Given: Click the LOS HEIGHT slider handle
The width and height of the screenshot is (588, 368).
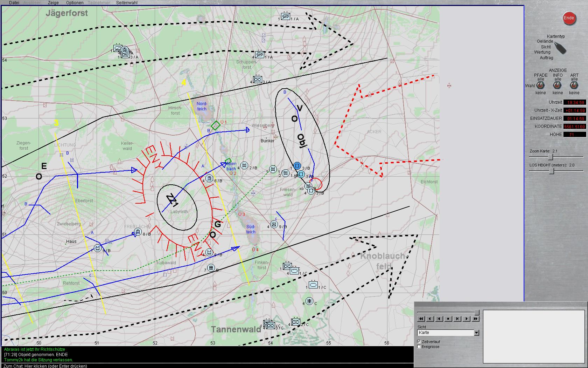Looking at the screenshot, I should [x=552, y=171].
